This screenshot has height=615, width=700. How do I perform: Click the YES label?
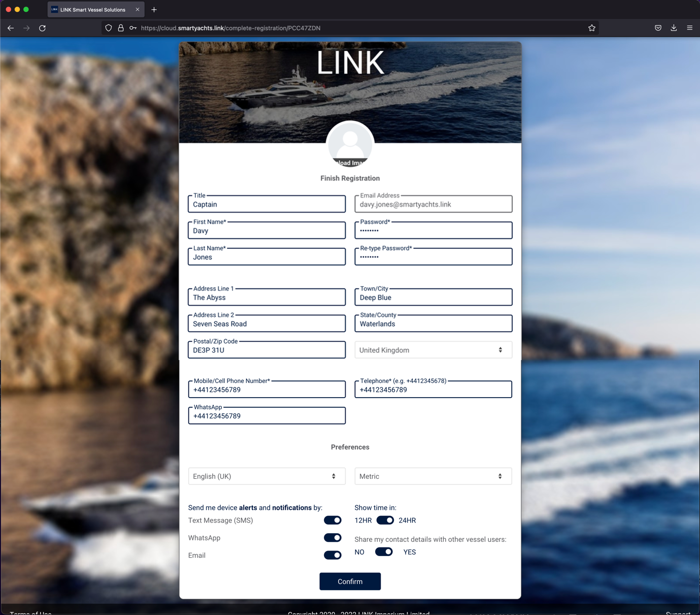click(x=410, y=552)
